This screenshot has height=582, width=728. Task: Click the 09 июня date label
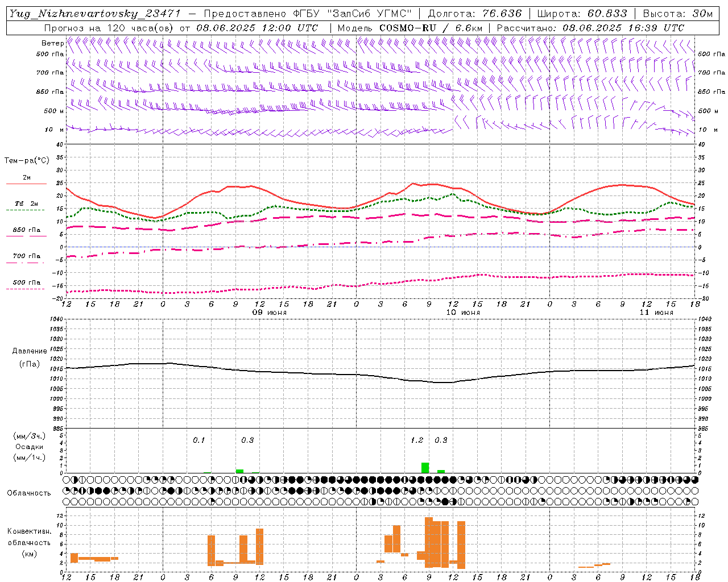[x=270, y=313]
